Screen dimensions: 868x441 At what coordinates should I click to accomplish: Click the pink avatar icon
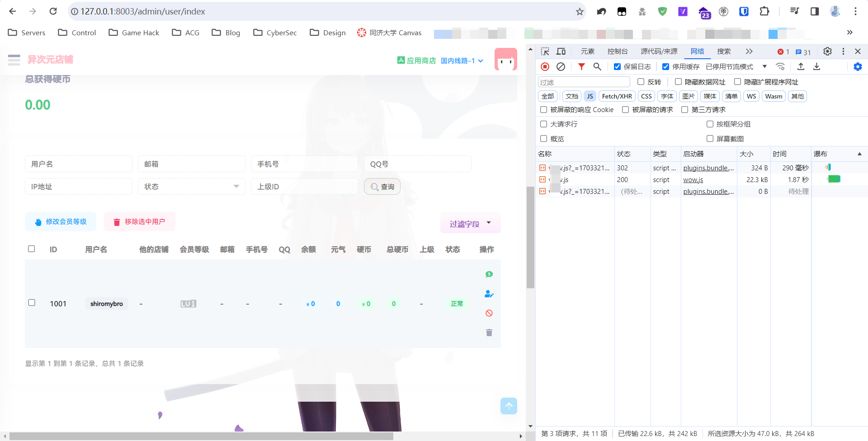[505, 59]
